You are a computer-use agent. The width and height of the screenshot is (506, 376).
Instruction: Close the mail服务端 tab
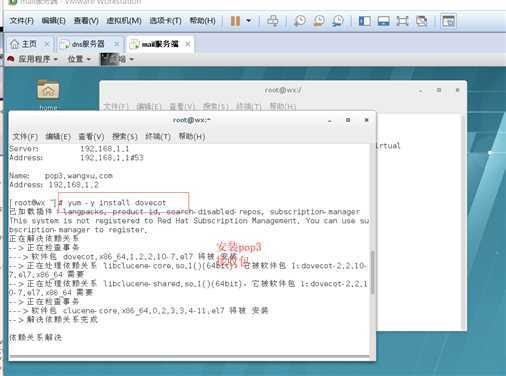coord(188,44)
